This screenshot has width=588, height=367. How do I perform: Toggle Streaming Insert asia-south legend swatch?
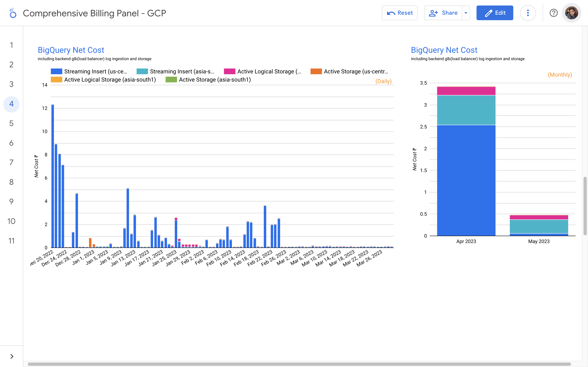[142, 71]
